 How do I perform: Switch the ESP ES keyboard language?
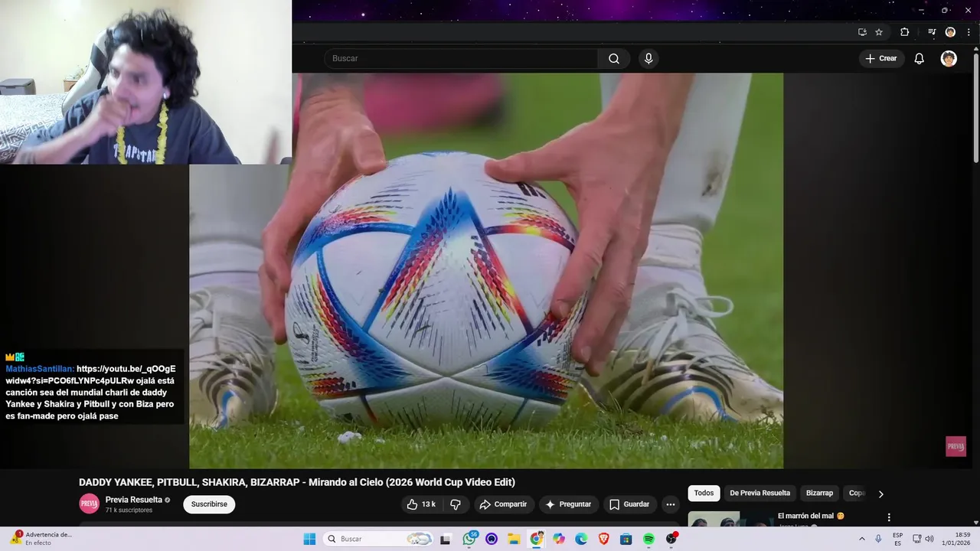(897, 539)
